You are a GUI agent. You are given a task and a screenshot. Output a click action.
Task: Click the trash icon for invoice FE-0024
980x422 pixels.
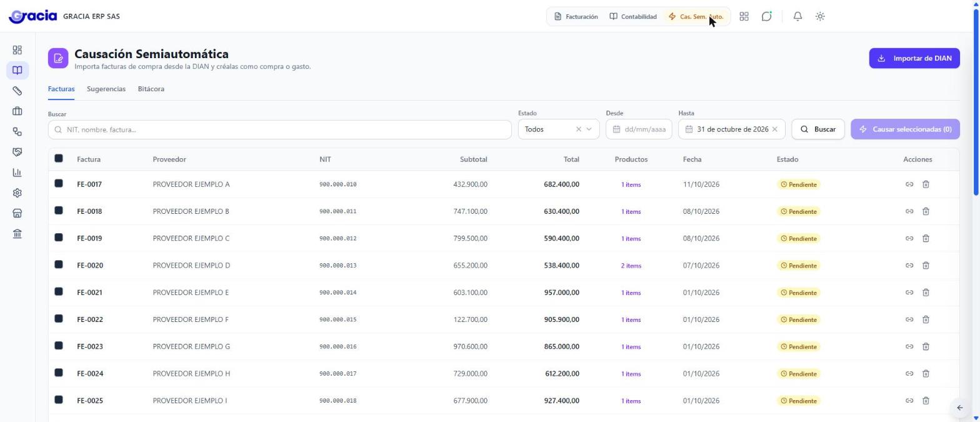[926, 374]
